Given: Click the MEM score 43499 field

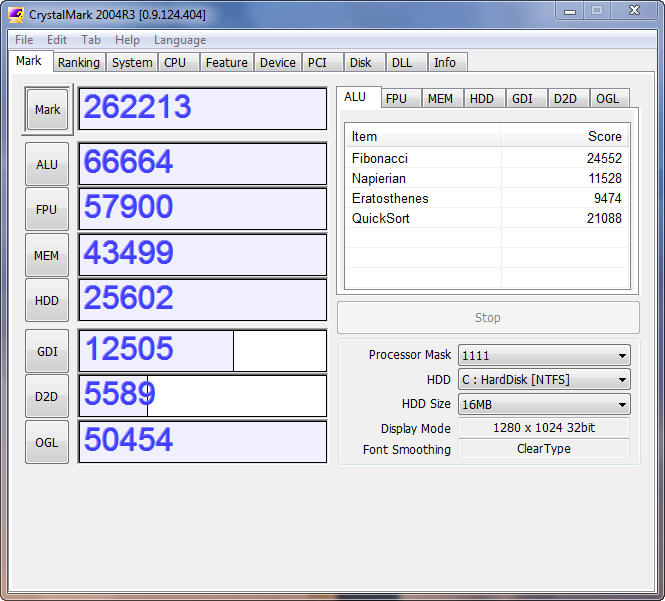Looking at the screenshot, I should point(203,255).
